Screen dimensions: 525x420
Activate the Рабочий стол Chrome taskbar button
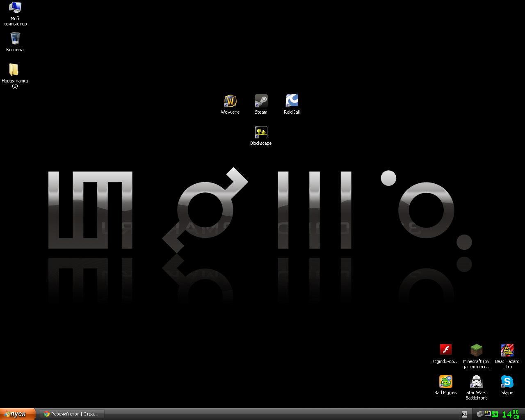pos(72,414)
